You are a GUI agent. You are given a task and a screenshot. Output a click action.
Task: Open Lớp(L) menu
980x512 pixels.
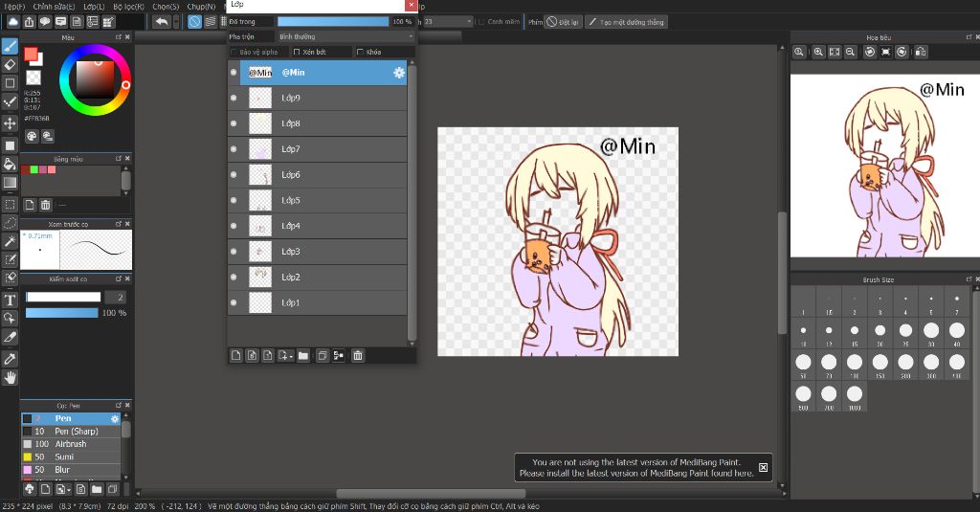pyautogui.click(x=94, y=7)
